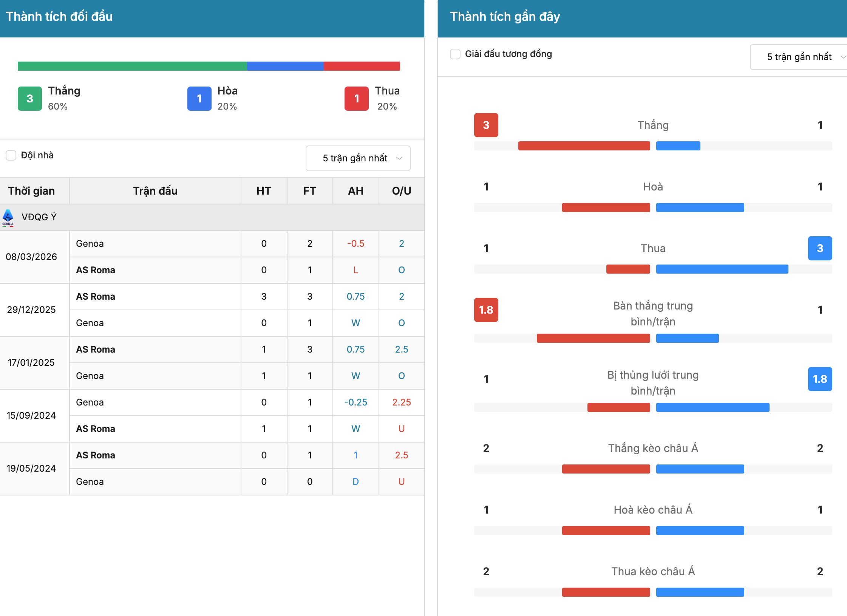The image size is (847, 616).
Task: Click the Bị thủng lưới trung bình/trận label
Action: (653, 383)
